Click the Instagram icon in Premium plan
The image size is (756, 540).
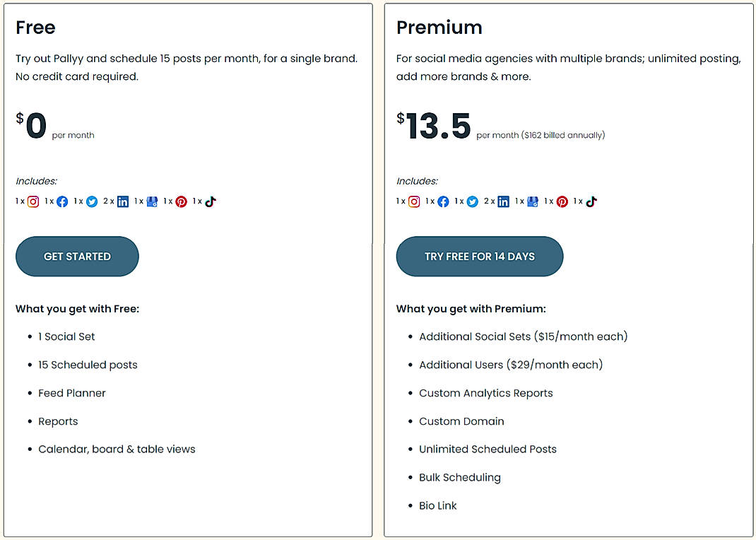point(414,201)
